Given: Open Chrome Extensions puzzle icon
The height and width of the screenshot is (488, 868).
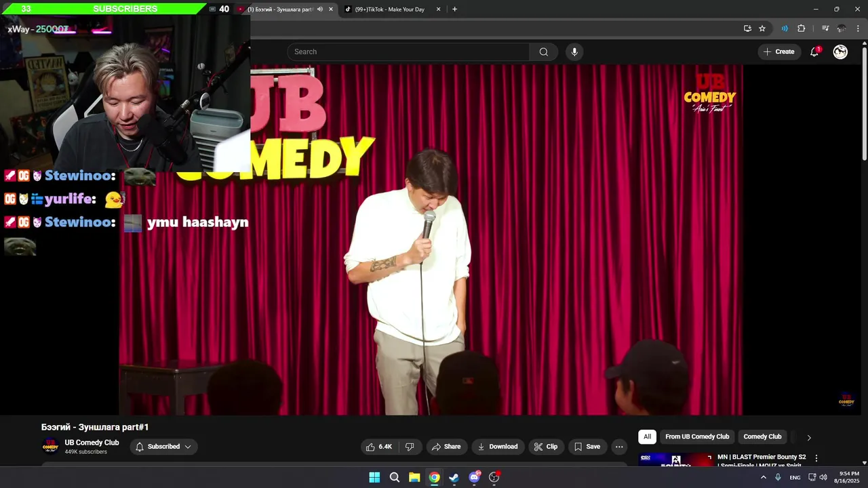Looking at the screenshot, I should (x=802, y=28).
